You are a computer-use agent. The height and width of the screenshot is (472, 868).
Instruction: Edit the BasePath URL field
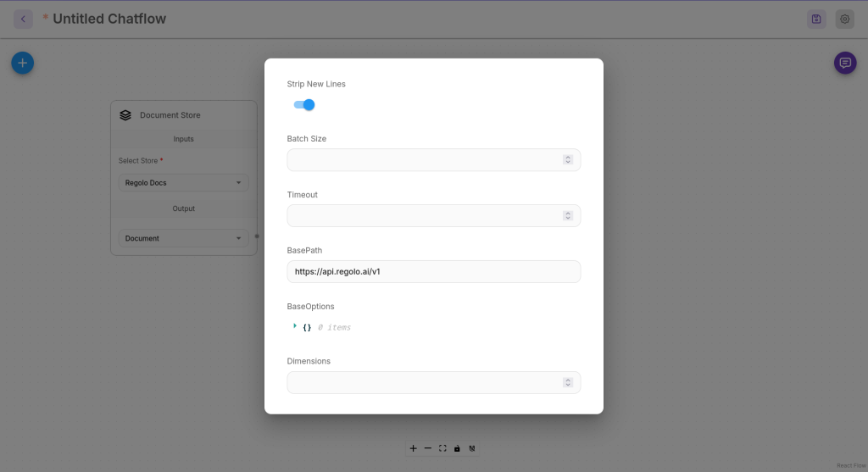[x=433, y=272]
